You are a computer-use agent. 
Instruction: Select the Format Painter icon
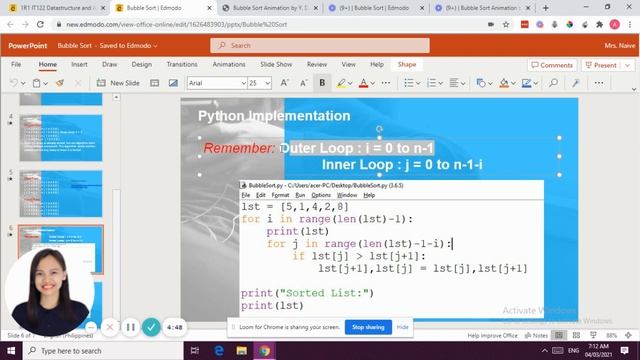[60, 83]
